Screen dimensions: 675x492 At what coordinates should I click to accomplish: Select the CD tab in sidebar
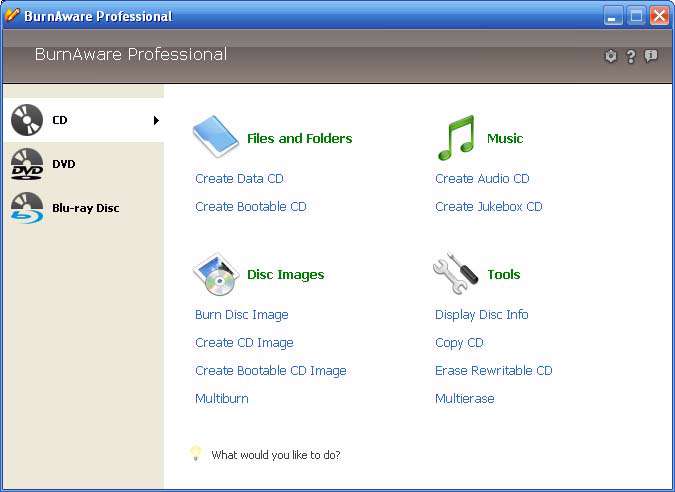(84, 120)
